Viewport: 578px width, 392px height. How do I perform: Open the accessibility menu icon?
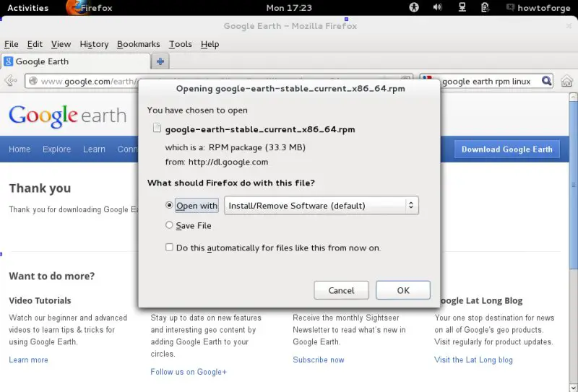[x=414, y=7]
